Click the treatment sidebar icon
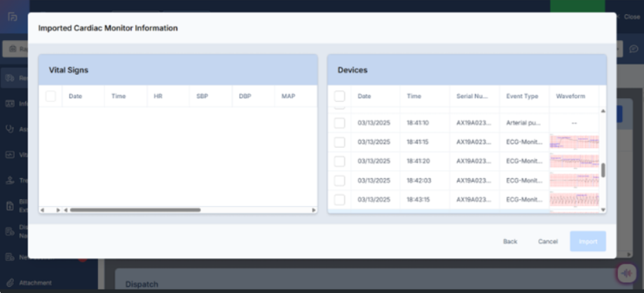The image size is (644, 293). pos(11,180)
